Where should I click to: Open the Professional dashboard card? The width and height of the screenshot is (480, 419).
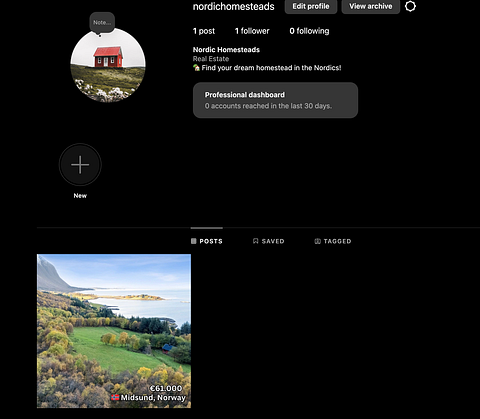[x=275, y=100]
